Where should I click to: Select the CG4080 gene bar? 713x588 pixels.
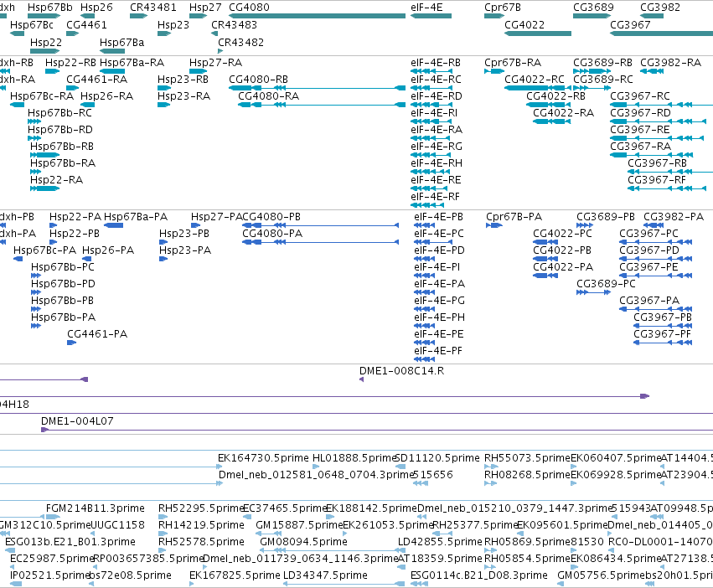click(x=317, y=16)
